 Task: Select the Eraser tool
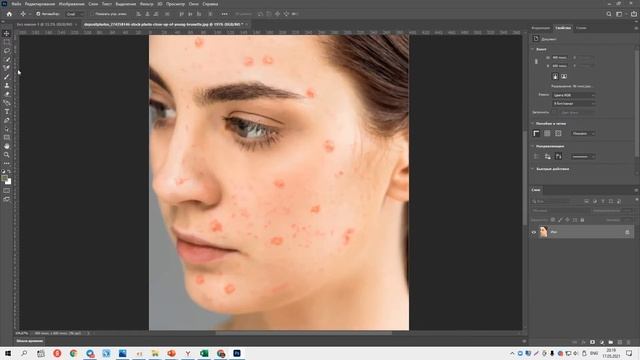tap(7, 94)
